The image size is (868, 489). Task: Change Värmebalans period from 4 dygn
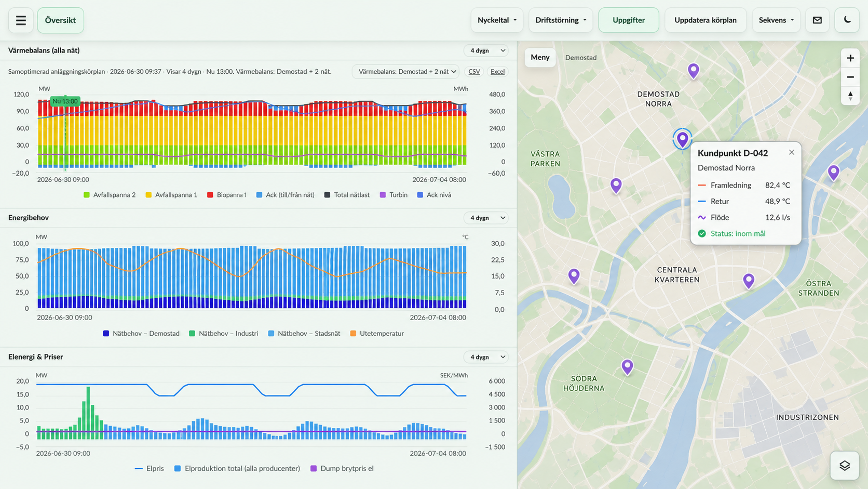[x=486, y=50]
